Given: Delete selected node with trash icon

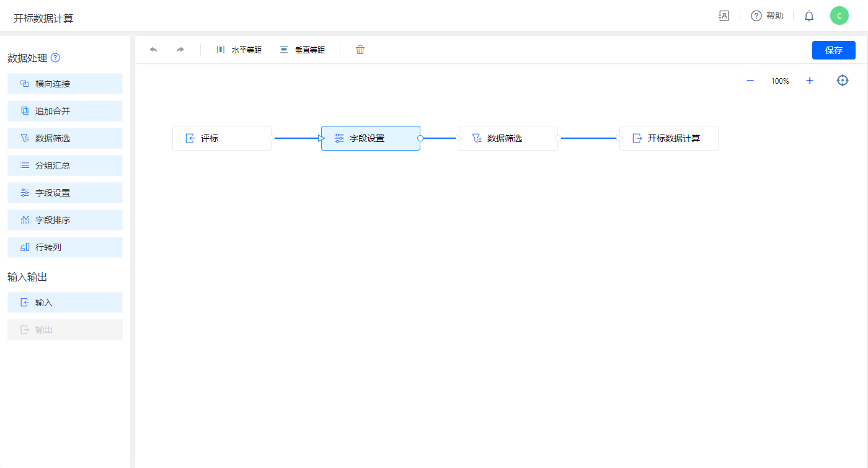Looking at the screenshot, I should point(360,50).
